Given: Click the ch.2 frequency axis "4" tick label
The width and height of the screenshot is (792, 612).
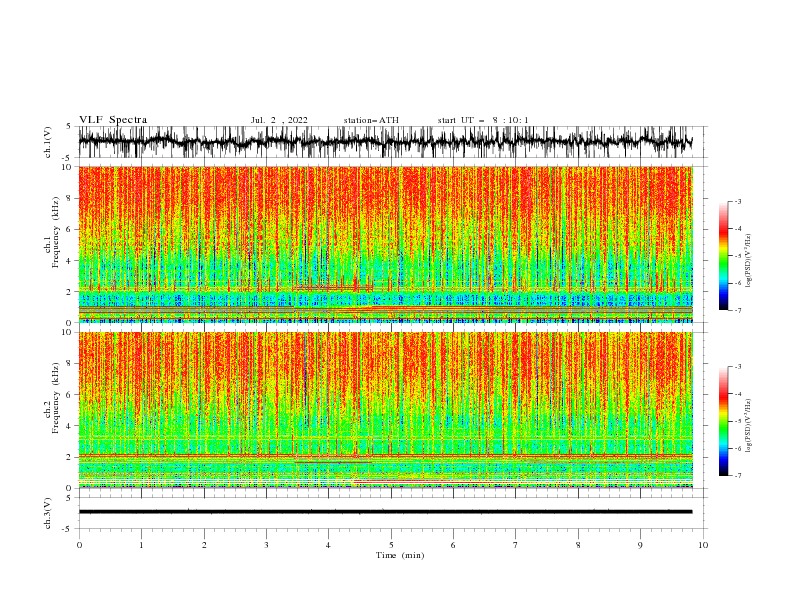Looking at the screenshot, I should click(x=69, y=426).
